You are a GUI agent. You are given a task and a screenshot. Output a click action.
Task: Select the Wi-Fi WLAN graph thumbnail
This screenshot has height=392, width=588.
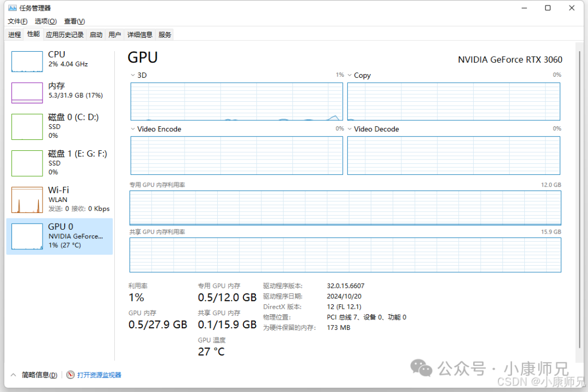pyautogui.click(x=27, y=200)
